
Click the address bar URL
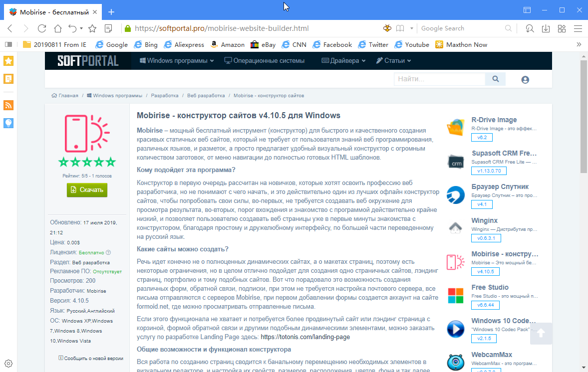(x=222, y=28)
